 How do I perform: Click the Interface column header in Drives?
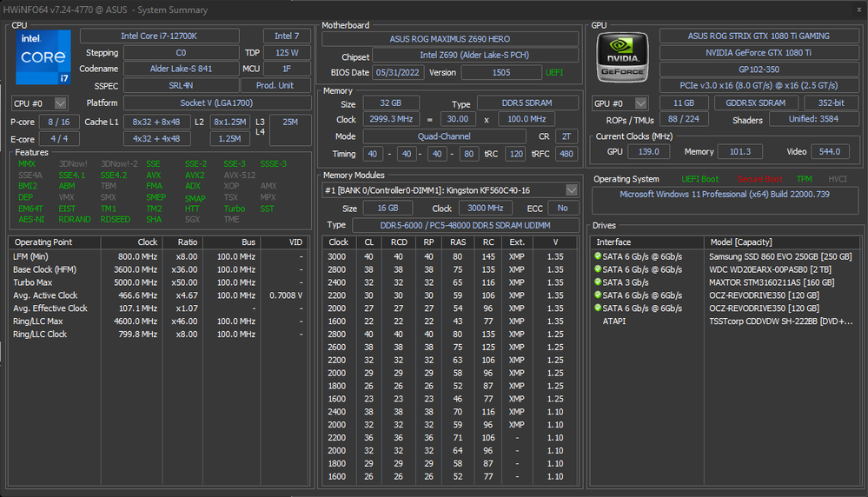[x=646, y=242]
